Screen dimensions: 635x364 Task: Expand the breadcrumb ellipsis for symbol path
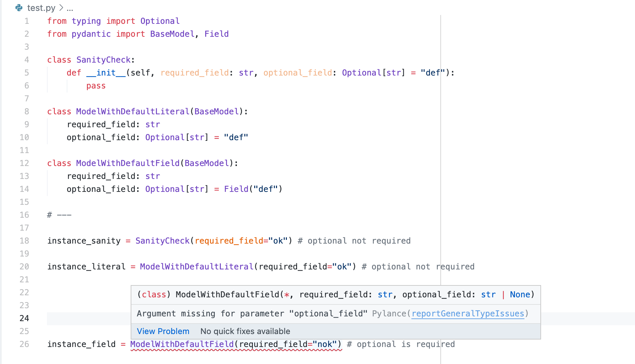[x=70, y=9]
